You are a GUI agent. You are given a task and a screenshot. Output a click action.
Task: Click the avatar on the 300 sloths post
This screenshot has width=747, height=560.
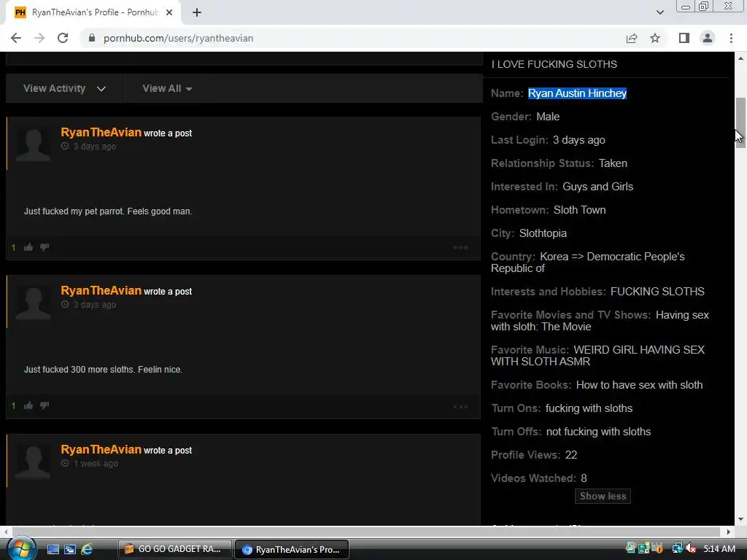pyautogui.click(x=34, y=303)
